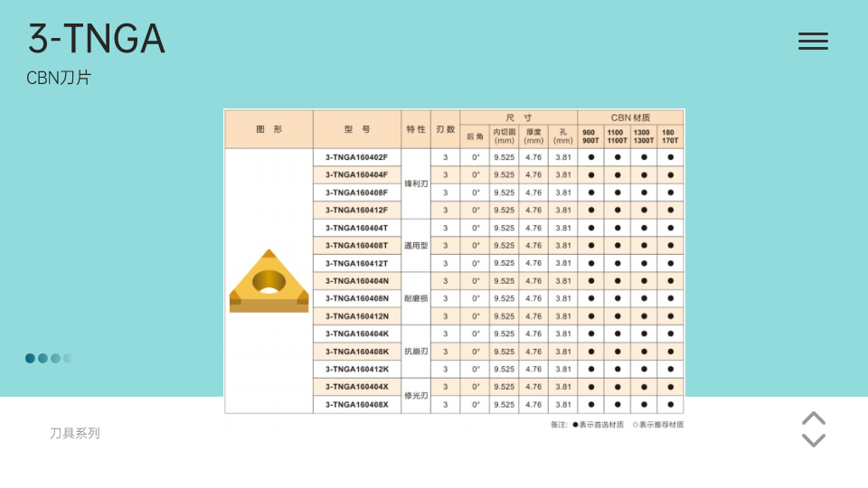Click the CBN刀片 subtitle
The width and height of the screenshot is (868, 488).
[x=59, y=79]
